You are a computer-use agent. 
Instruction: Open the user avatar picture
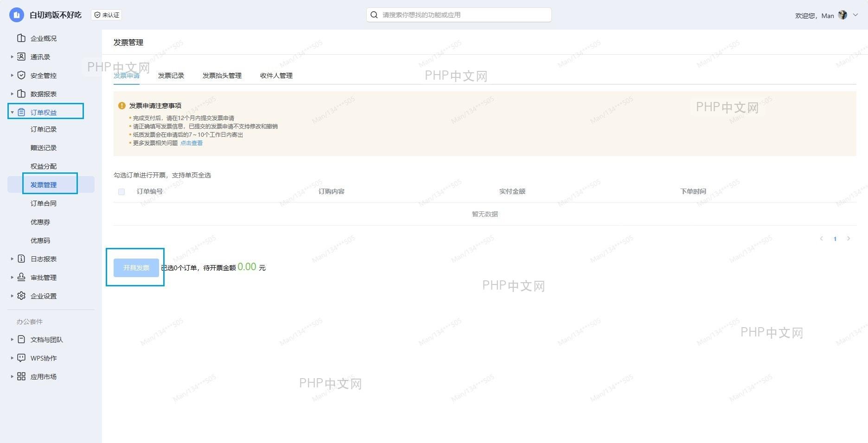[x=842, y=15]
